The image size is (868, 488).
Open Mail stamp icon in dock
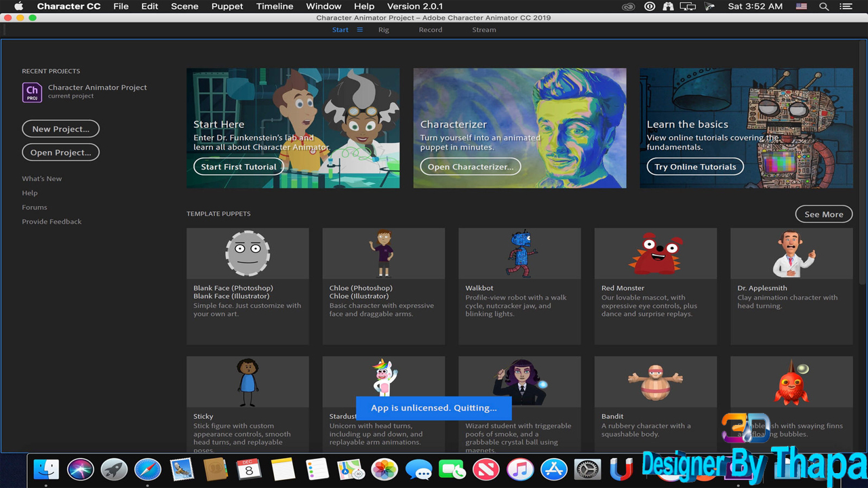[x=182, y=469]
